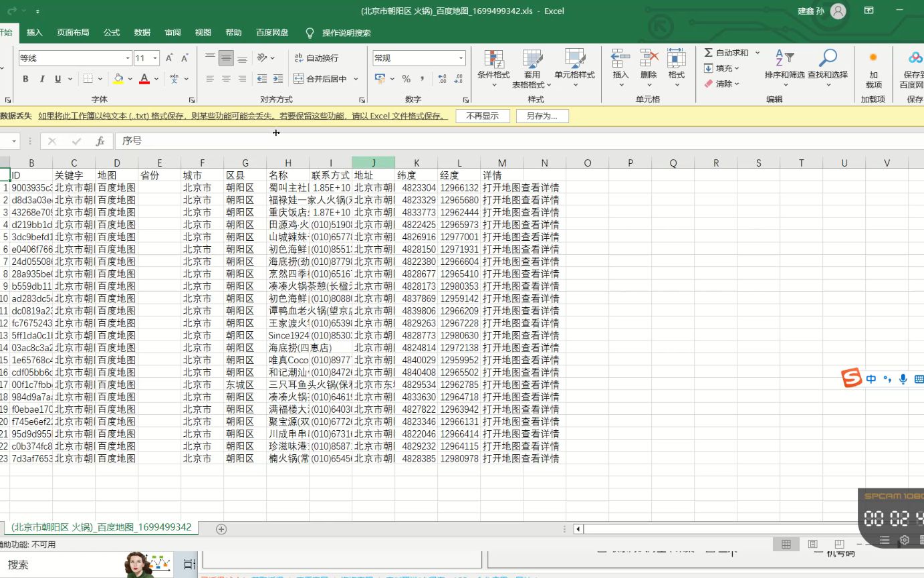This screenshot has height=578, width=924.
Task: Increase indent icon
Action: click(277, 79)
